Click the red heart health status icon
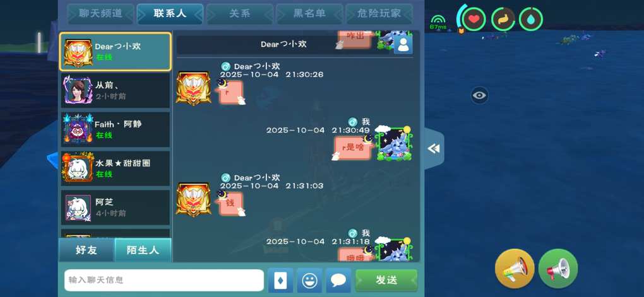 [474, 20]
